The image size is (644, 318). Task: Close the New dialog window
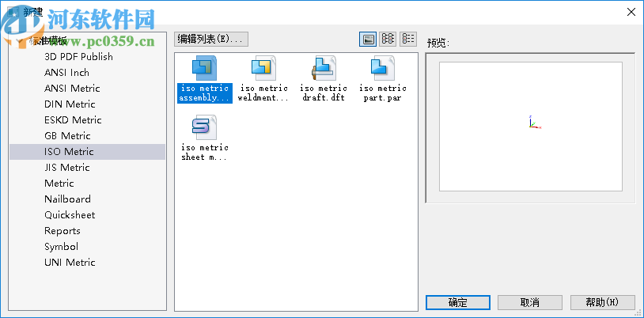pos(631,13)
